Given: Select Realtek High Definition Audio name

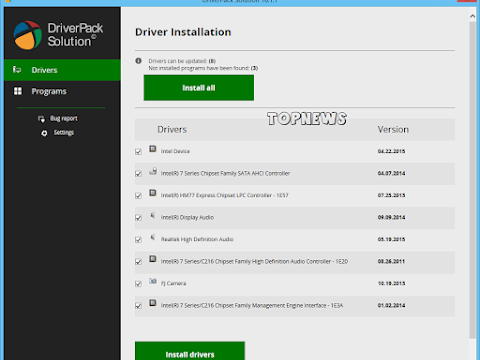Looking at the screenshot, I should [x=197, y=239].
